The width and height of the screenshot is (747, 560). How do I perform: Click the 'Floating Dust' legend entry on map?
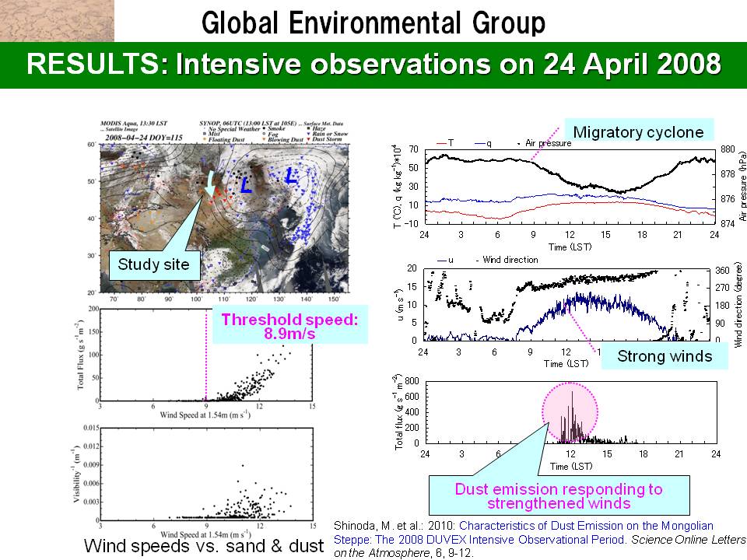click(223, 139)
